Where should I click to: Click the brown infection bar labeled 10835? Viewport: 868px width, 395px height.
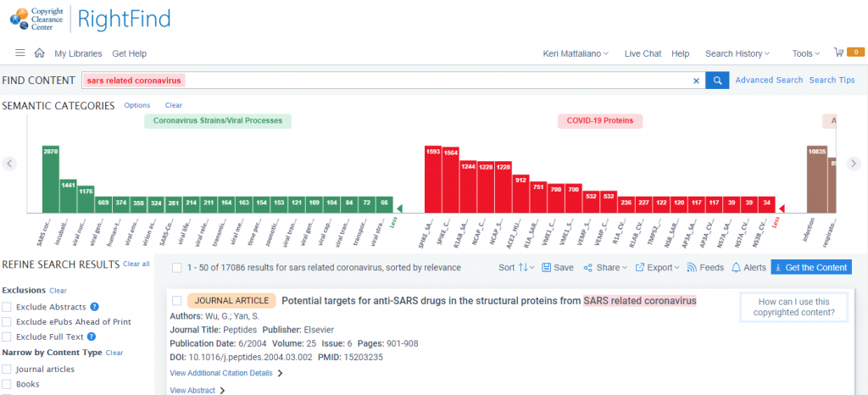pos(817,179)
